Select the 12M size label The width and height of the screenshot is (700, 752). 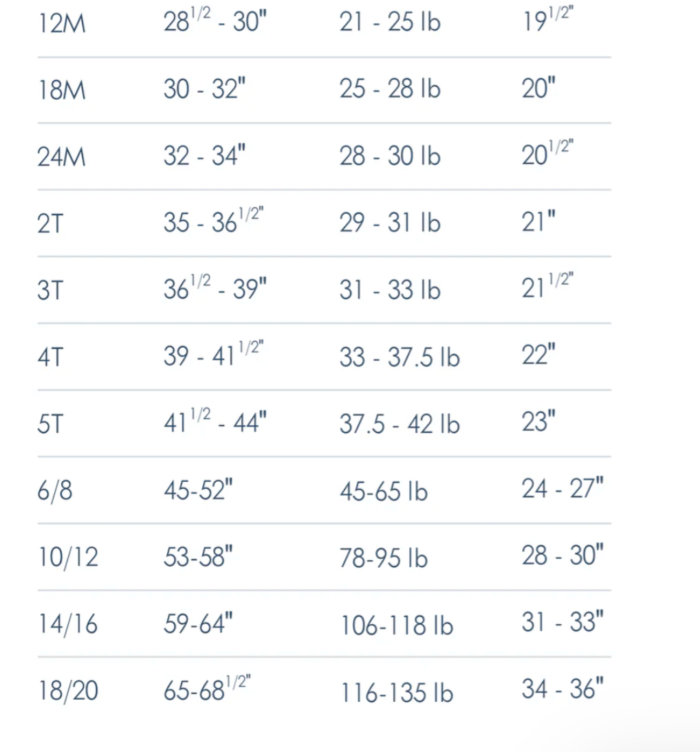(62, 23)
